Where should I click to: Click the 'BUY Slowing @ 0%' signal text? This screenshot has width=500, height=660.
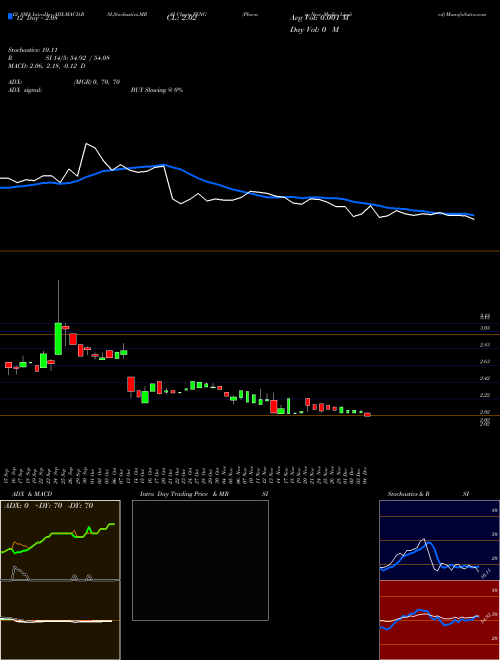tap(157, 90)
